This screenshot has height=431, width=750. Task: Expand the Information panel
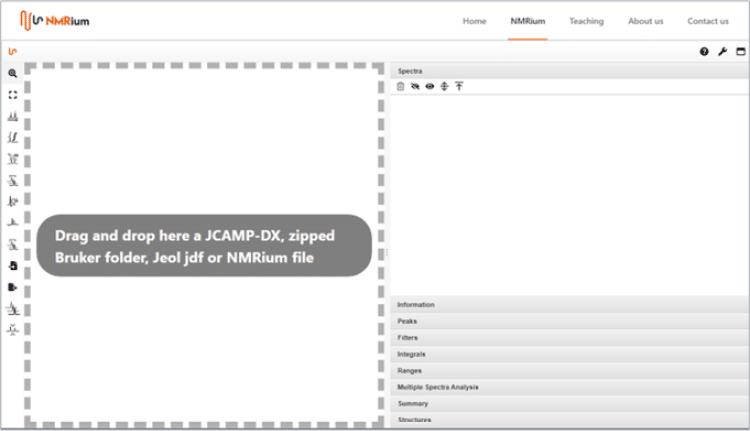click(416, 305)
